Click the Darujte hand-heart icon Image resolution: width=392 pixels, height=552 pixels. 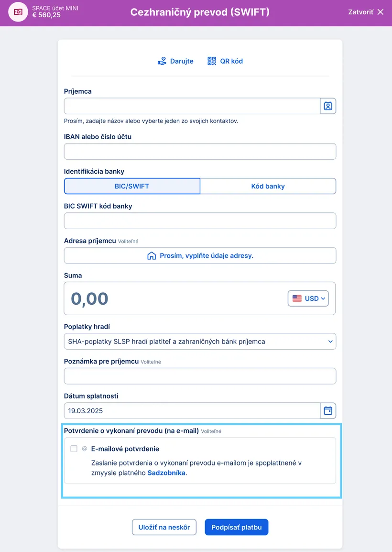coord(162,61)
